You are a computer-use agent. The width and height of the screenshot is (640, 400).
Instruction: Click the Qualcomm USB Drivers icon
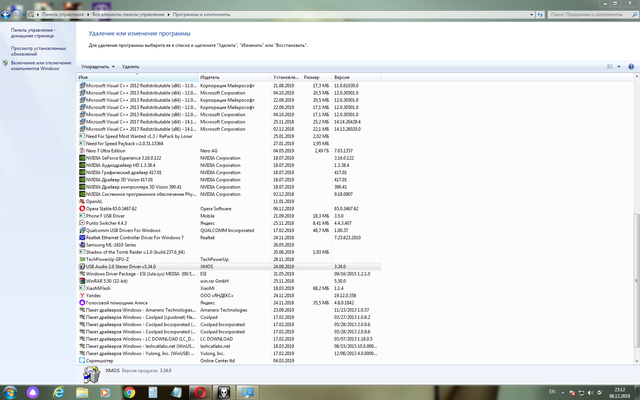82,230
